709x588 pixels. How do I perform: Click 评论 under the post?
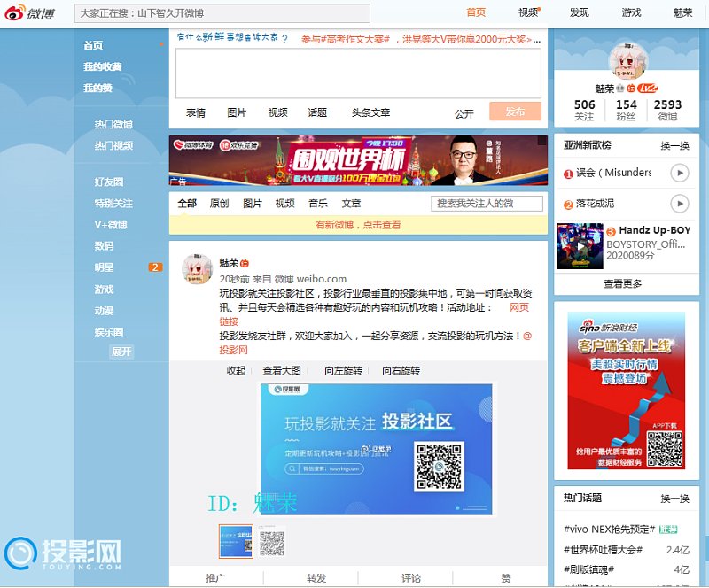coord(411,577)
